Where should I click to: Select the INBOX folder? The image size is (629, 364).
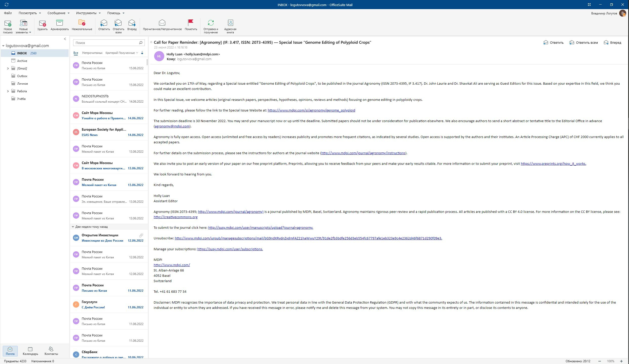[x=35, y=53]
